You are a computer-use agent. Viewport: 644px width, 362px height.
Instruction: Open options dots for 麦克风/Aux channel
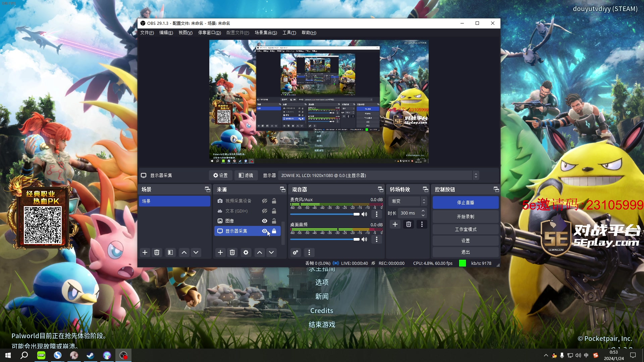tap(377, 214)
